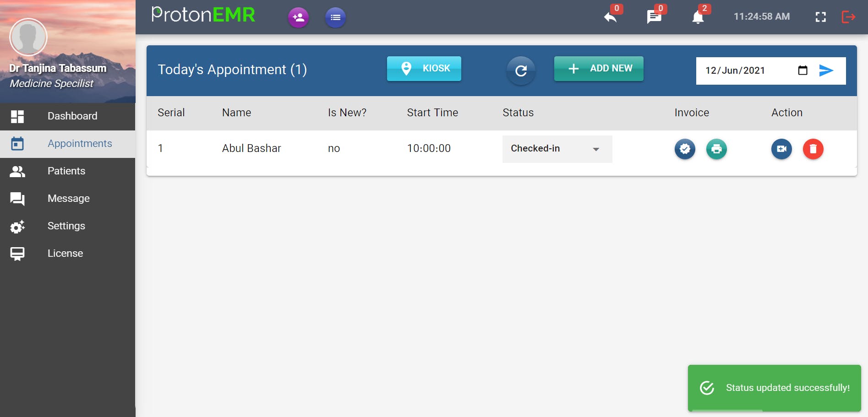
Task: Open the bell notifications icon
Action: pos(698,17)
